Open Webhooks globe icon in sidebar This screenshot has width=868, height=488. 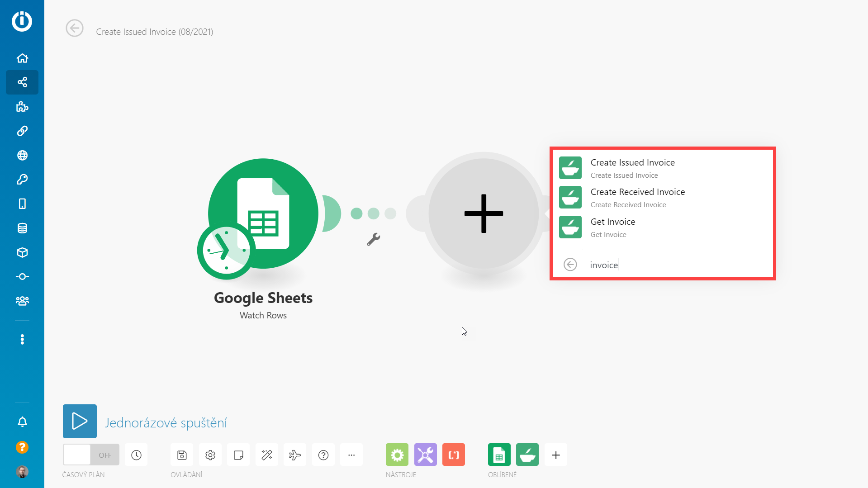tap(22, 155)
